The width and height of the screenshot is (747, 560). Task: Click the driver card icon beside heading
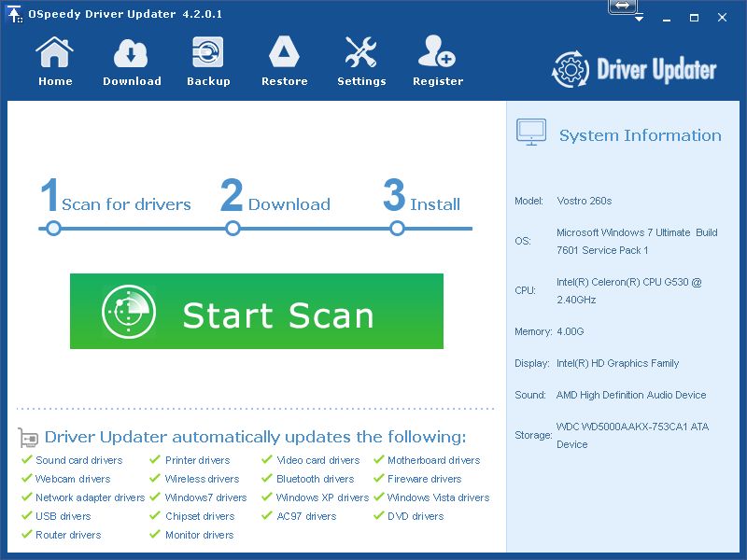click(x=28, y=437)
